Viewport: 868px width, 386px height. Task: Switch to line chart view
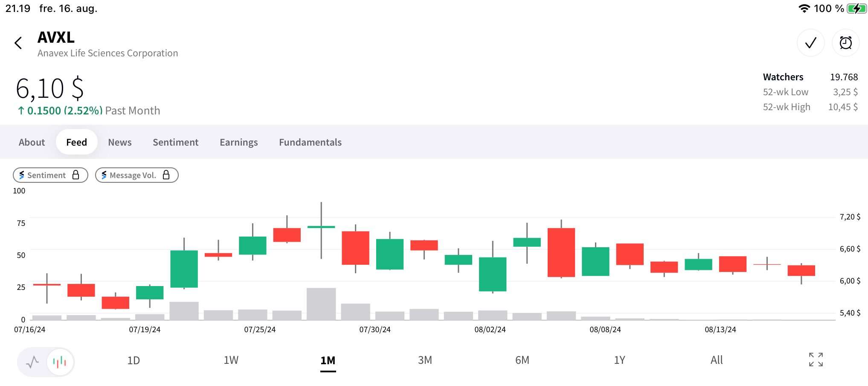click(x=32, y=362)
